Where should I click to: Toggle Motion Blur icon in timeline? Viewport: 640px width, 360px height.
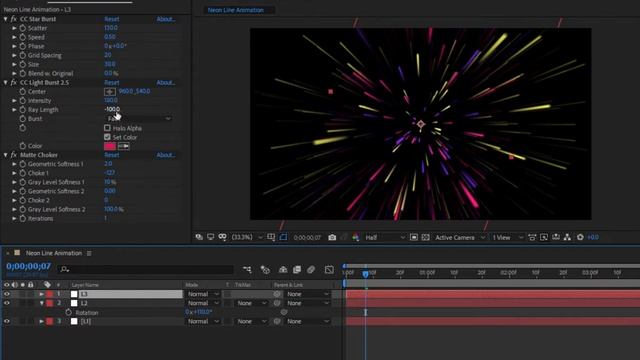coord(311,269)
